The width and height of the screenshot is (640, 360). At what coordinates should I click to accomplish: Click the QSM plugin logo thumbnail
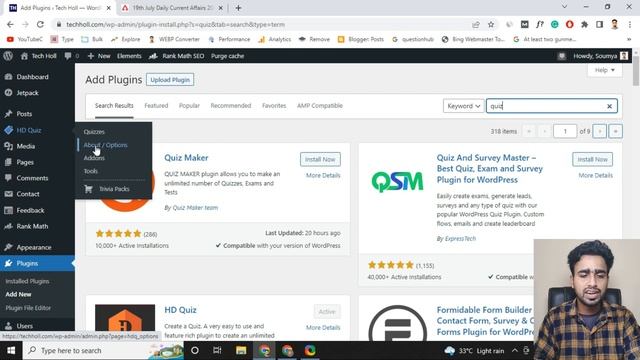coord(397,182)
